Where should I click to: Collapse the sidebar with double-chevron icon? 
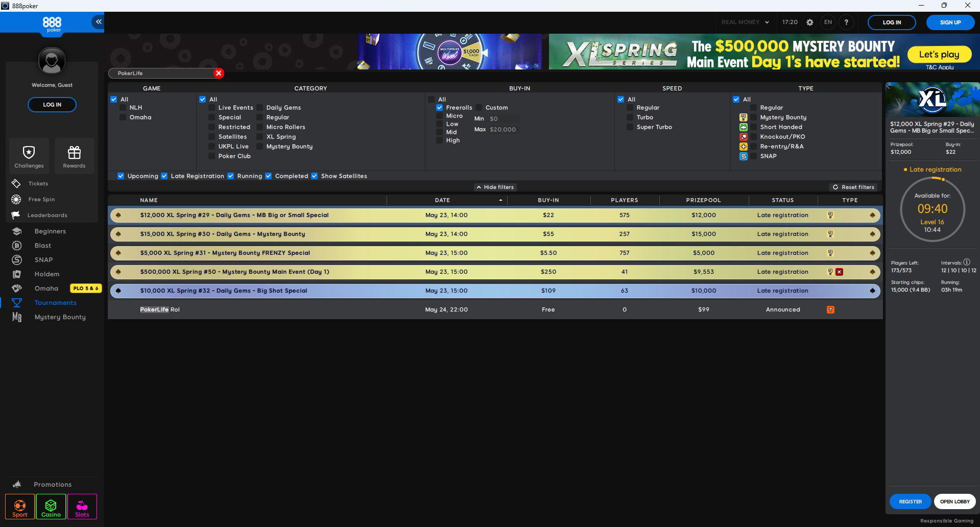(99, 21)
